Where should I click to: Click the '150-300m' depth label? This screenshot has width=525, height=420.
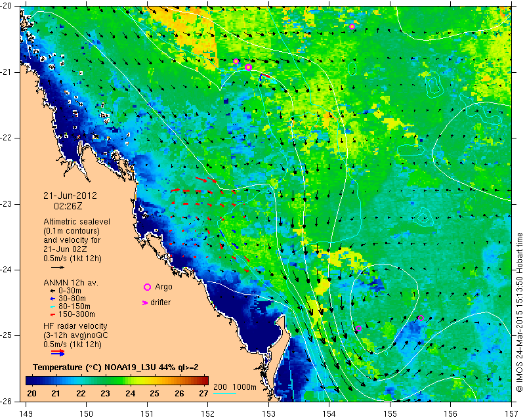[x=77, y=314]
